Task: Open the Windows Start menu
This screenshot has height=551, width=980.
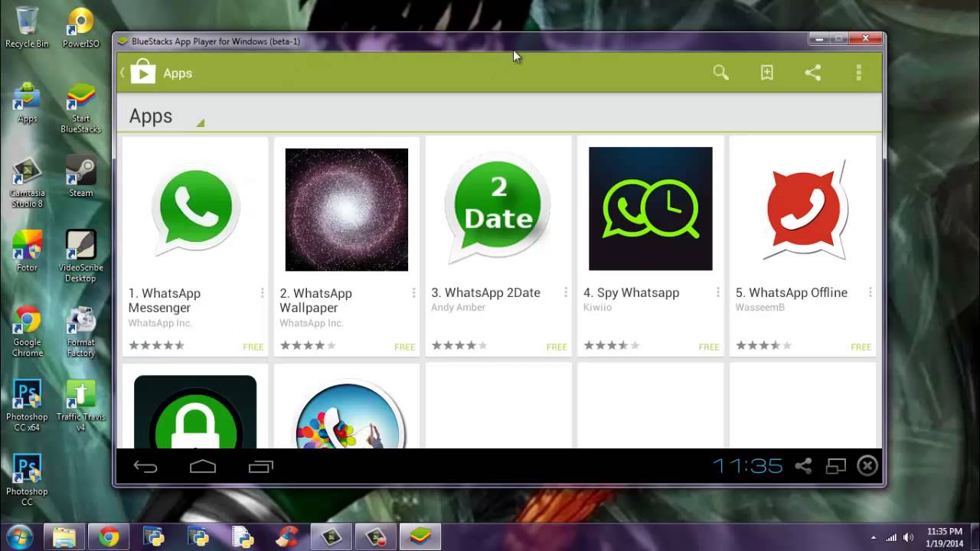Action: 19,536
